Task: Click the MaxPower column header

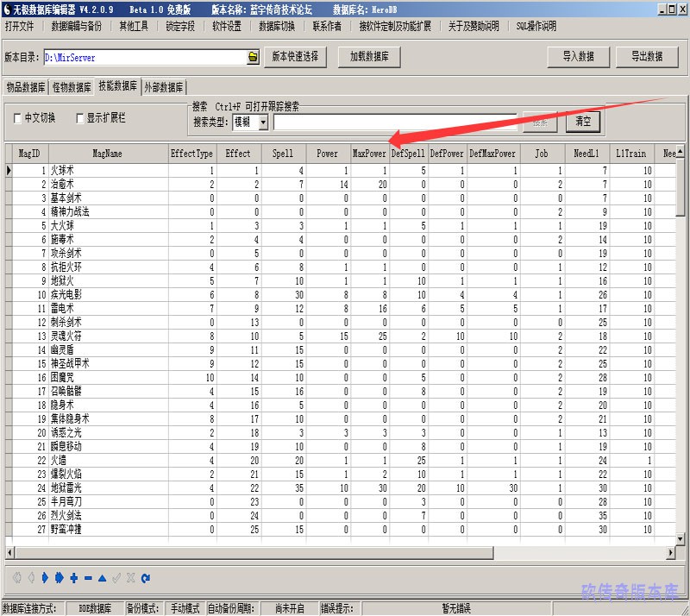Action: (369, 154)
